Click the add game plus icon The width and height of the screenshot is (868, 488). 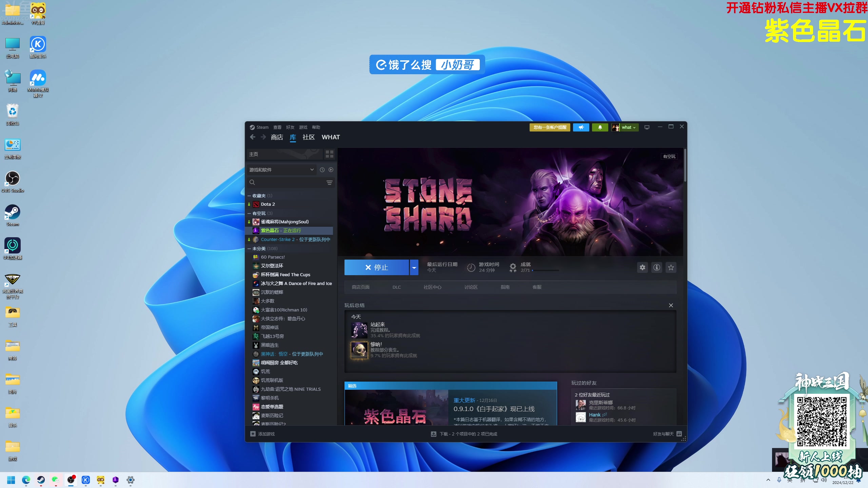coord(253,434)
